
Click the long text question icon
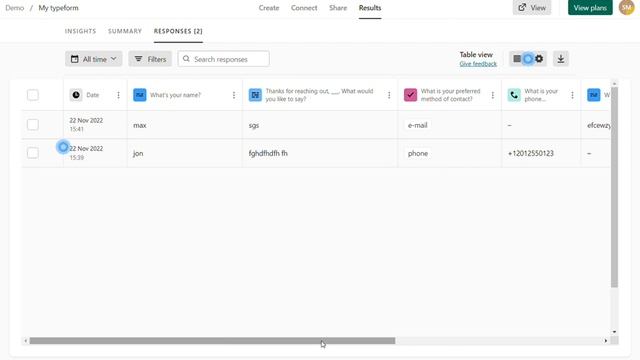pyautogui.click(x=255, y=95)
